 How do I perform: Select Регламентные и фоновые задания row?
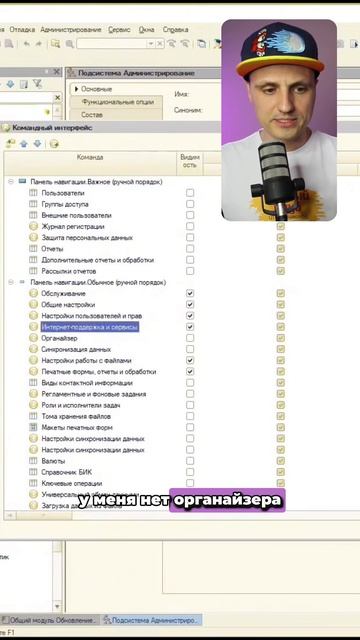point(93,394)
